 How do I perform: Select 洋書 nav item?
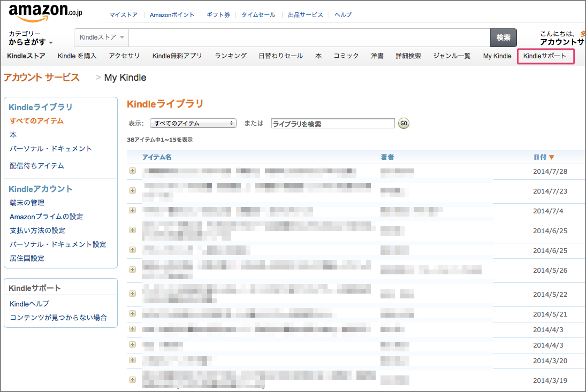click(x=377, y=56)
